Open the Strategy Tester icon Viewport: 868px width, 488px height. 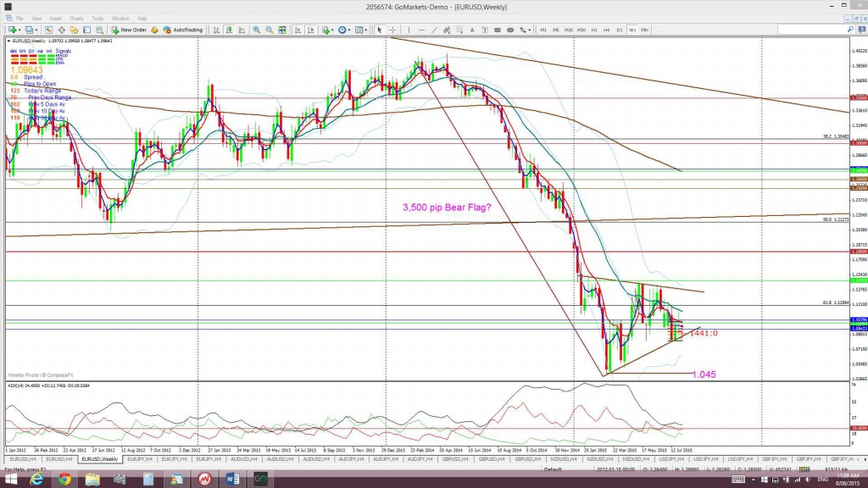click(x=100, y=30)
